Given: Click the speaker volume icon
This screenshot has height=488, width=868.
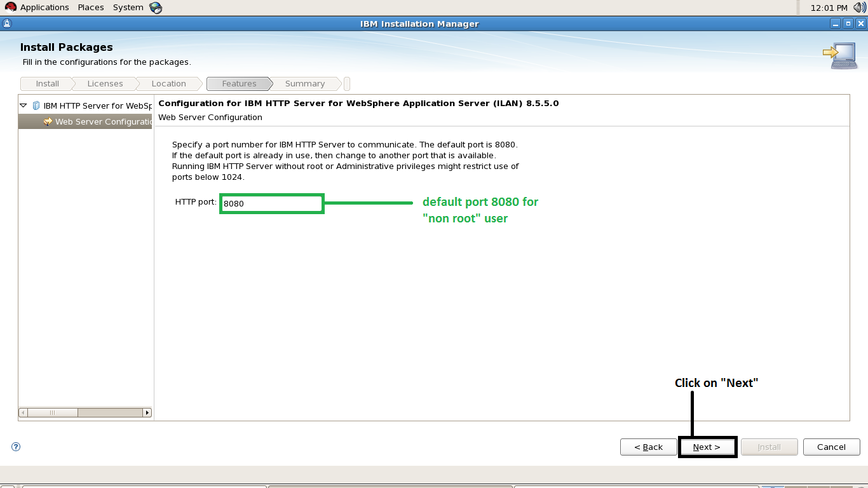Looking at the screenshot, I should (x=859, y=7).
